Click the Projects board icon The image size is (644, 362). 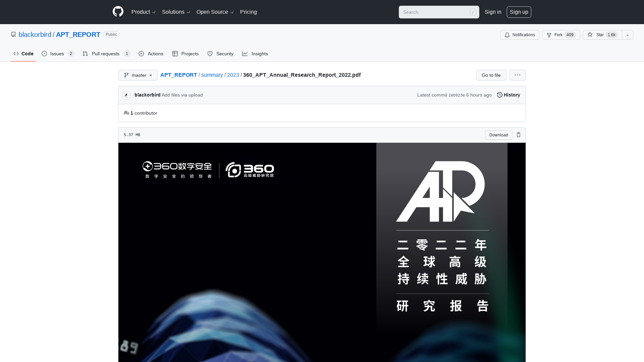[175, 54]
